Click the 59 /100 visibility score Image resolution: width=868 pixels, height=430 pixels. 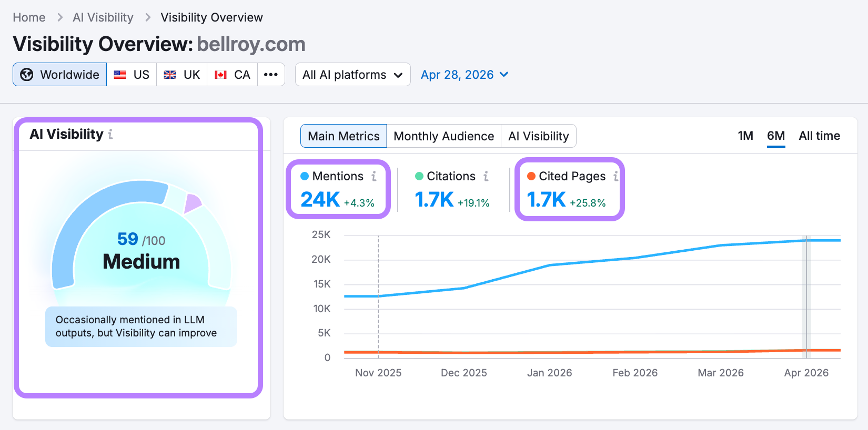pyautogui.click(x=141, y=239)
